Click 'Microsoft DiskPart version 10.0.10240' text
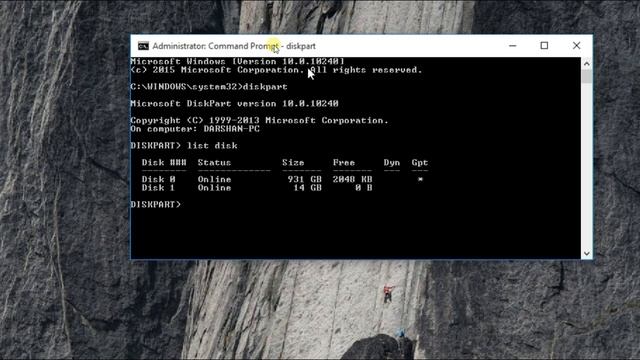The image size is (640, 360). [x=234, y=103]
